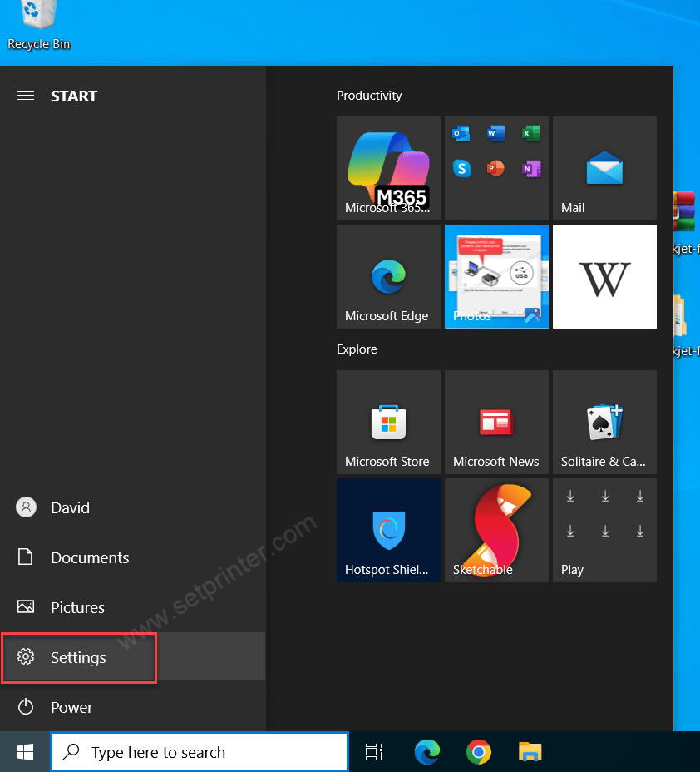Click the Explore group heading
The image size is (700, 772).
pyautogui.click(x=357, y=349)
